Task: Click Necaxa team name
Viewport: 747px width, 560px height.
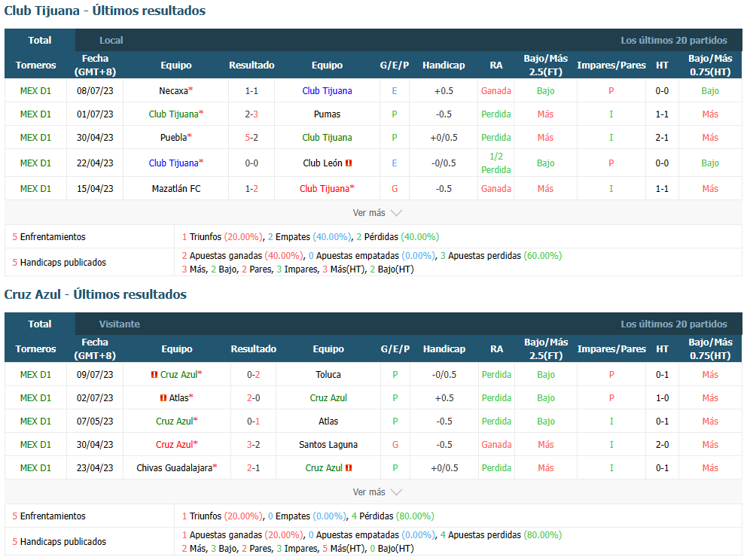Action: click(x=173, y=91)
